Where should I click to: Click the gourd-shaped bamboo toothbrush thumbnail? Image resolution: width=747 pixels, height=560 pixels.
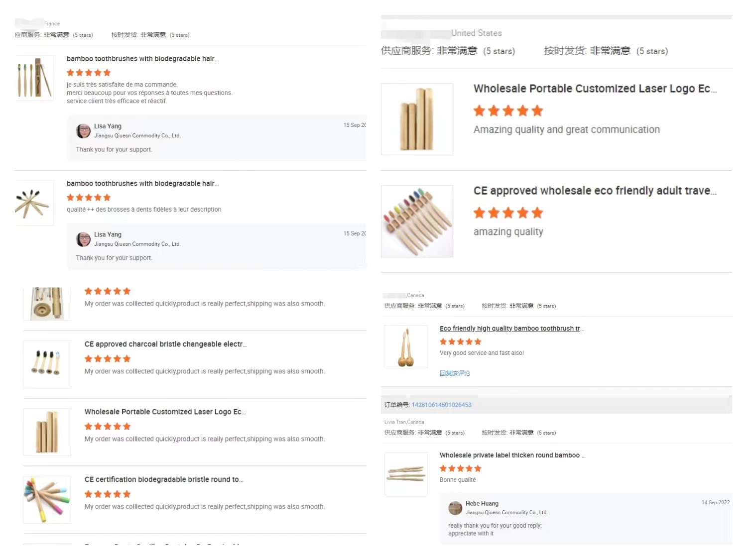[406, 347]
